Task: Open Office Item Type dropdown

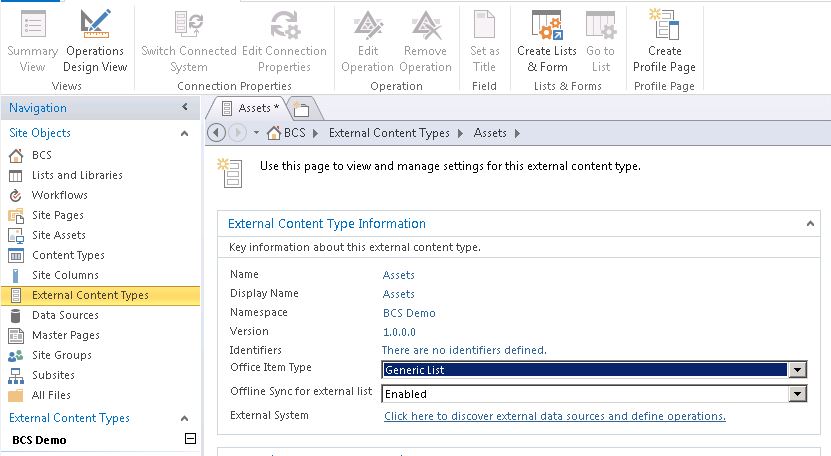Action: (798, 370)
